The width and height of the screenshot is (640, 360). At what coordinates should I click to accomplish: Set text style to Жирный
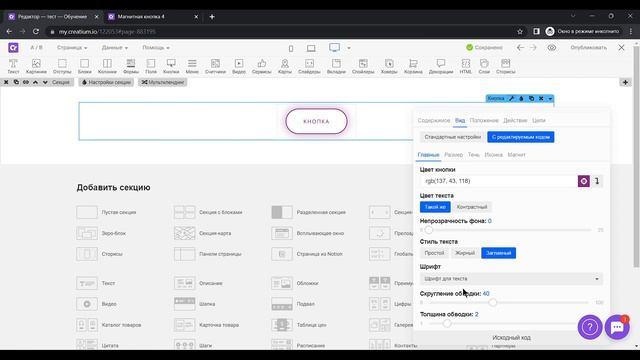pyautogui.click(x=465, y=253)
